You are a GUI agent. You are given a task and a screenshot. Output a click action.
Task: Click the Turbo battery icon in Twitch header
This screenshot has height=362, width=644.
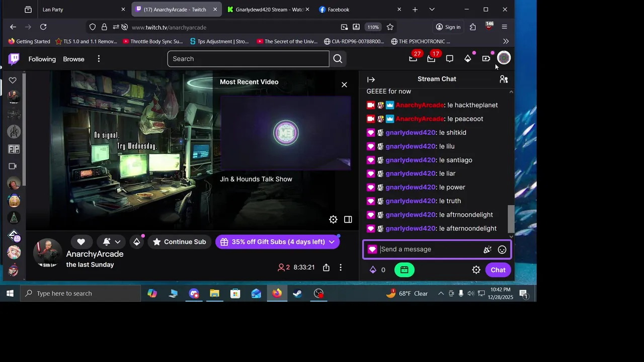[x=486, y=59]
